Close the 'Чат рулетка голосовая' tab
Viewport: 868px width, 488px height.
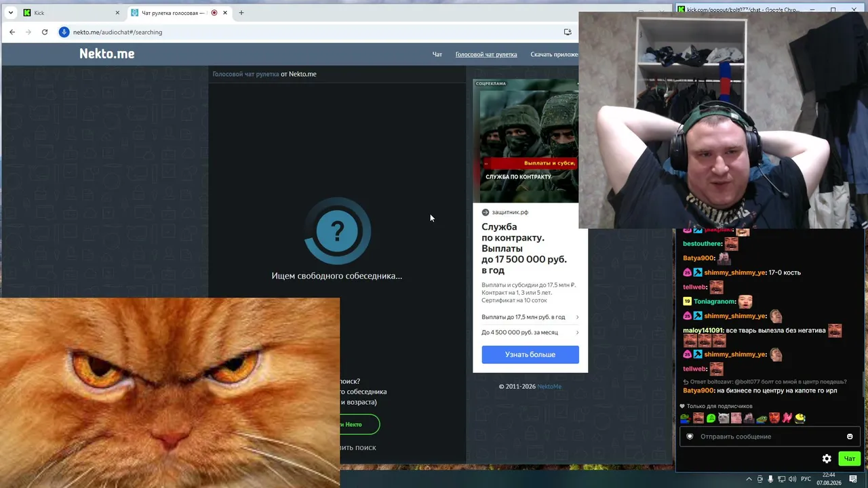click(x=225, y=13)
